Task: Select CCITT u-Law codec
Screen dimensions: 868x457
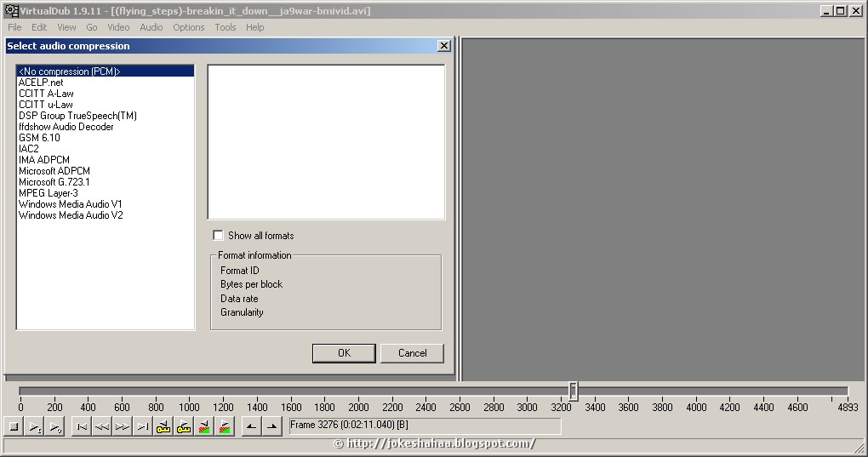Action: pos(106,105)
